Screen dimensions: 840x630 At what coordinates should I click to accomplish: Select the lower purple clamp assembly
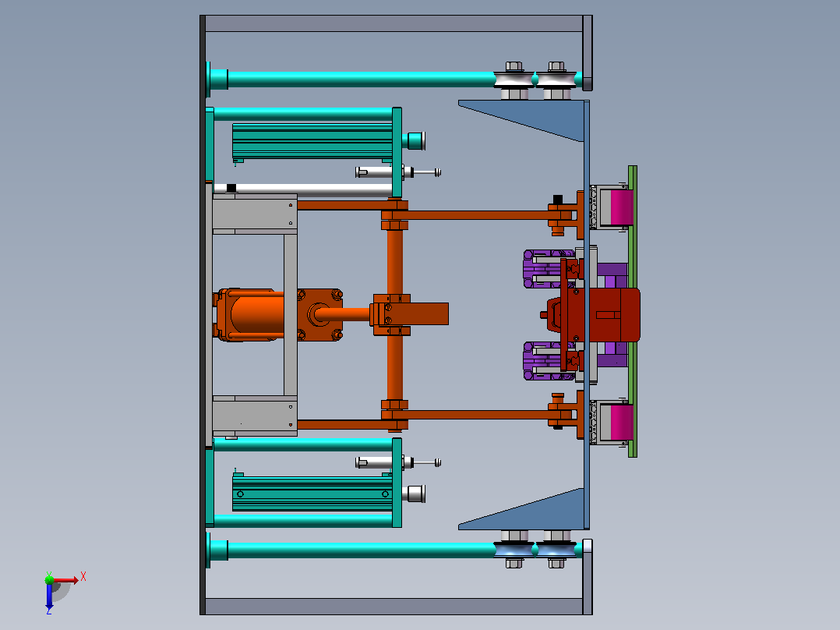[x=542, y=361]
